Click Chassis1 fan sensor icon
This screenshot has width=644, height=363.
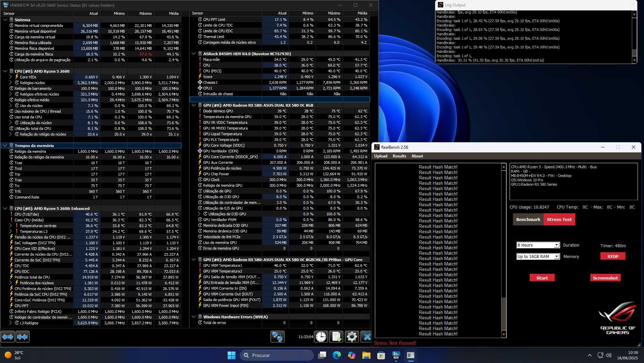click(200, 82)
